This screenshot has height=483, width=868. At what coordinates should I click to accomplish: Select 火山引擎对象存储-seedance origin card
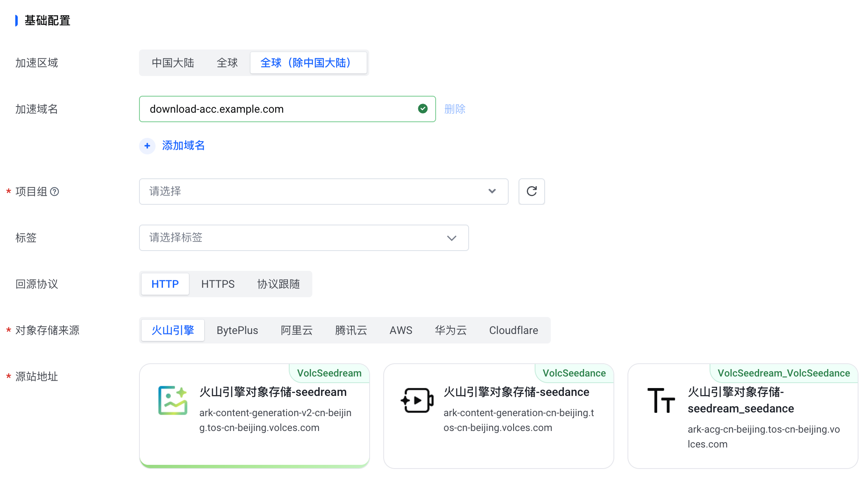tap(498, 416)
